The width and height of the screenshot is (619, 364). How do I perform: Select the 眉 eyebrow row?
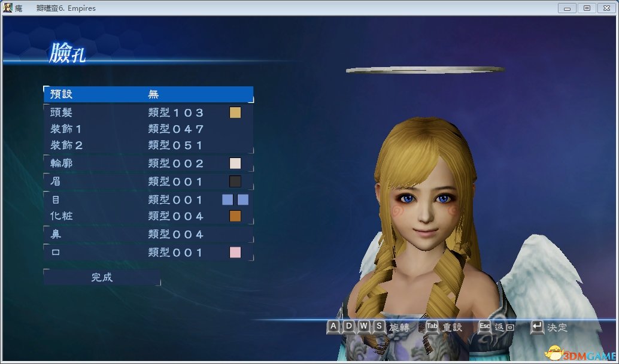point(148,181)
